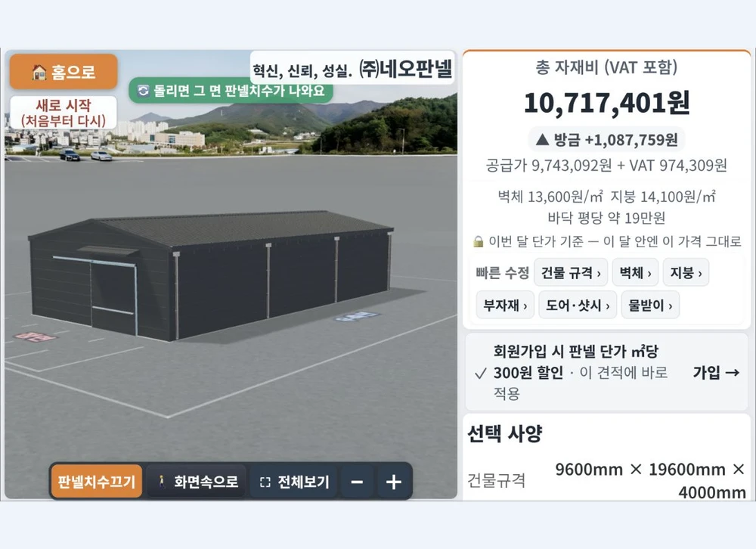This screenshot has height=549, width=756.
Task: Click the (주)네오판넬 company banner
Action: click(x=352, y=69)
